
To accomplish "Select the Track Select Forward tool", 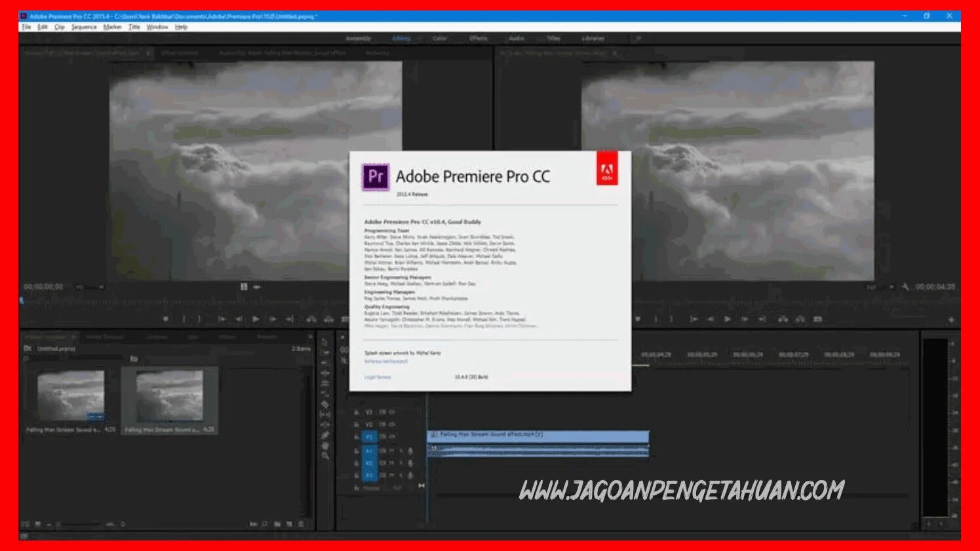I will tap(325, 353).
